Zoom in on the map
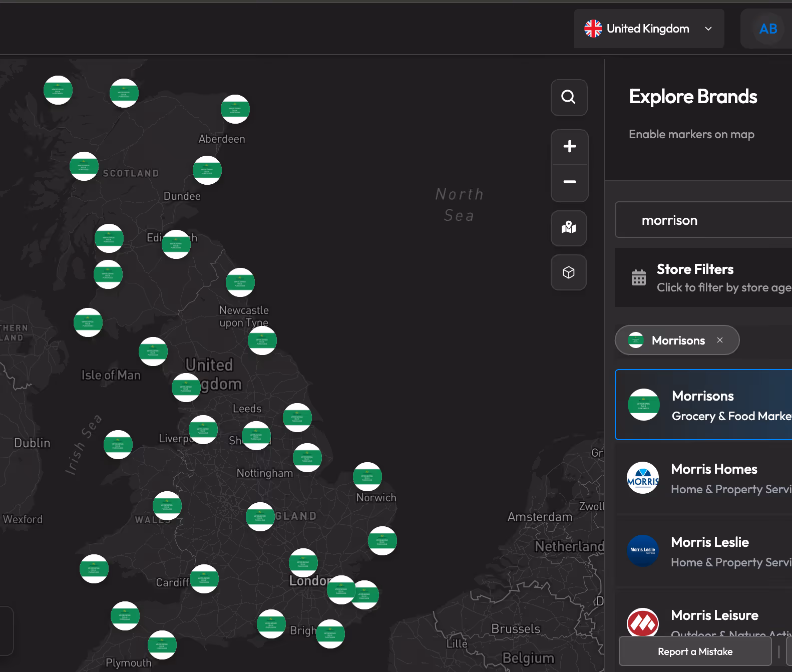The width and height of the screenshot is (792, 672). click(569, 147)
